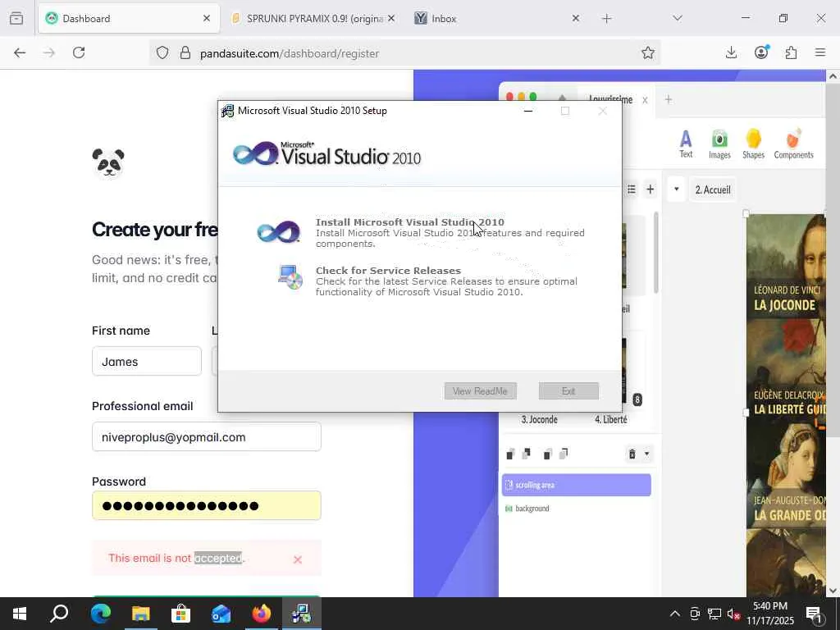840x630 pixels.
Task: Select the scrolling area layer
Action: [577, 485]
